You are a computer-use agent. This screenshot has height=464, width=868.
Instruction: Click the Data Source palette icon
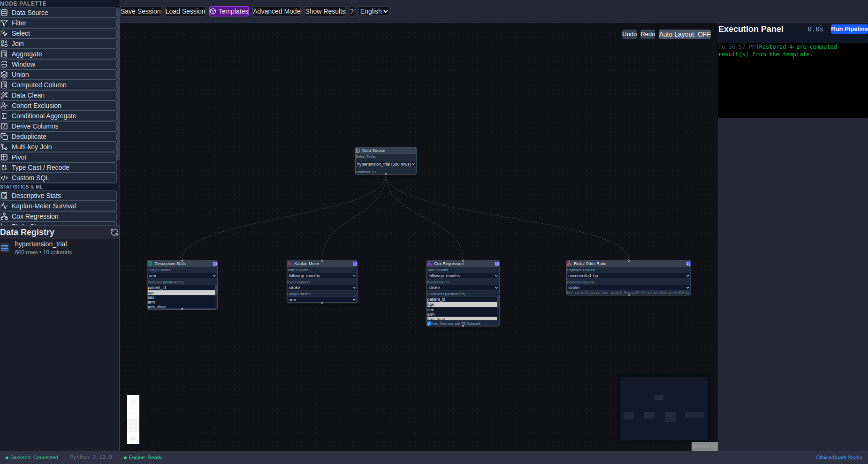pyautogui.click(x=4, y=13)
